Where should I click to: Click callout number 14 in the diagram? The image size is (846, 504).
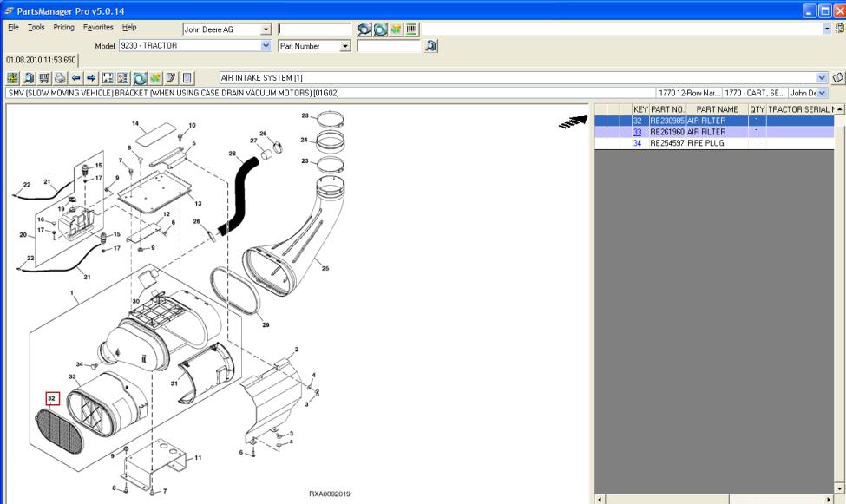point(135,123)
